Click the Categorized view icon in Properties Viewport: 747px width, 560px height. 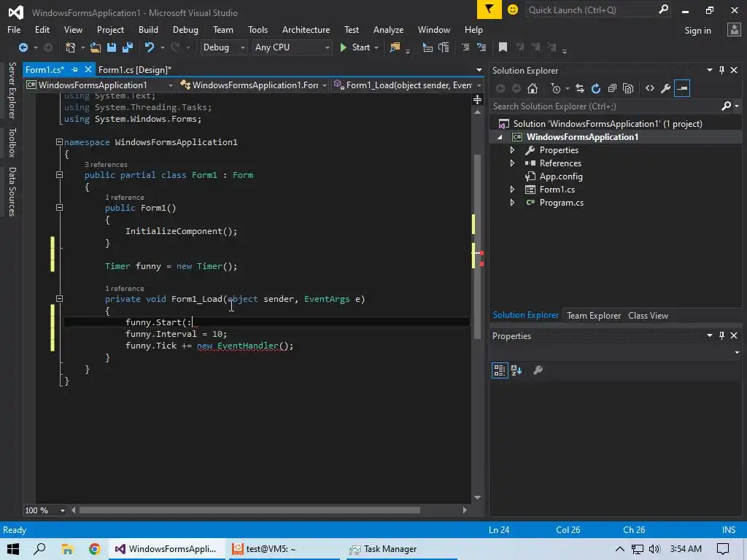[x=500, y=370]
